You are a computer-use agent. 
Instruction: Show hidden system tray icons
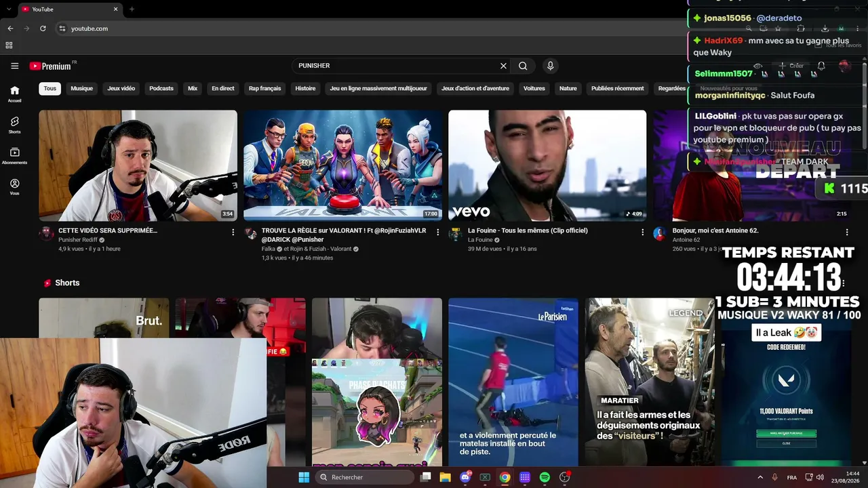tap(759, 477)
